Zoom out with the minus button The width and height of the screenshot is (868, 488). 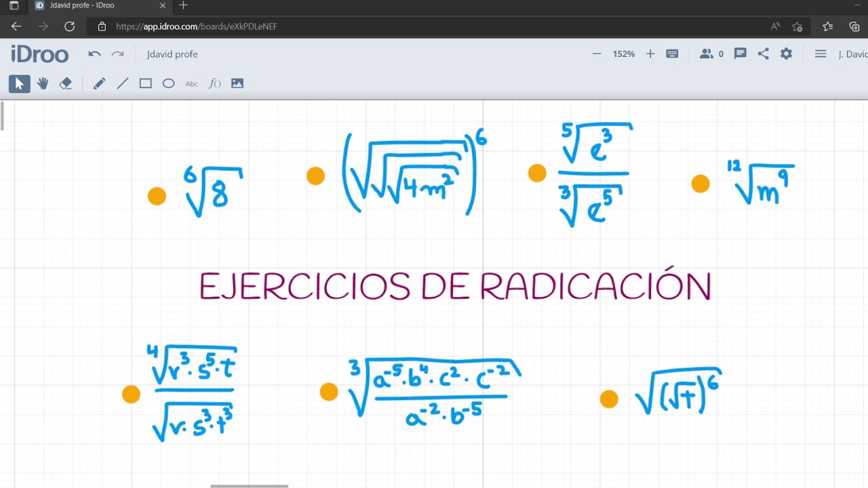pyautogui.click(x=597, y=54)
